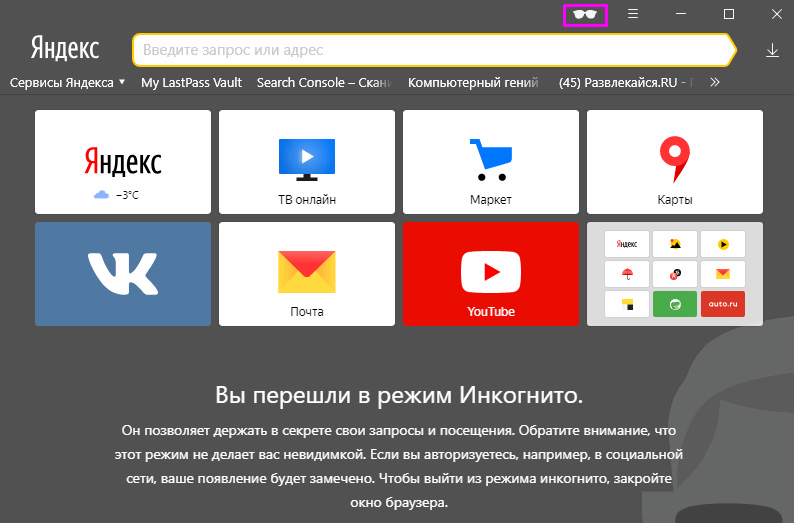This screenshot has width=794, height=523.
Task: Click the red umbrella mini tile in folder
Action: [x=627, y=274]
